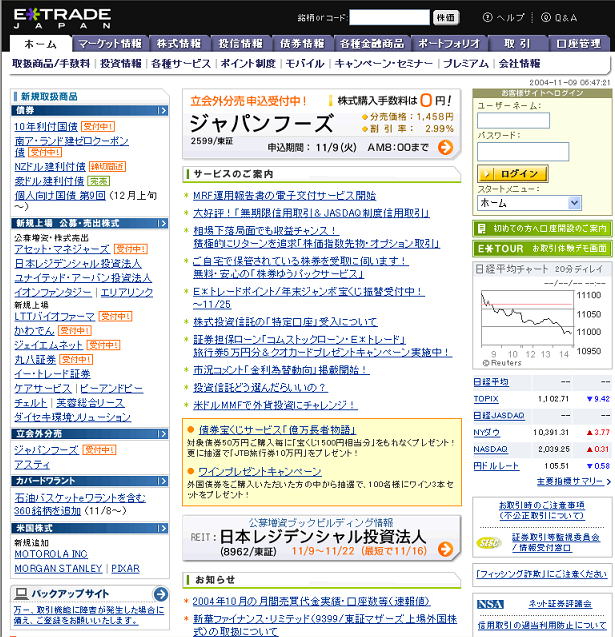Click the NSA logo icon
Screen dimensions: 615x637
[490, 604]
